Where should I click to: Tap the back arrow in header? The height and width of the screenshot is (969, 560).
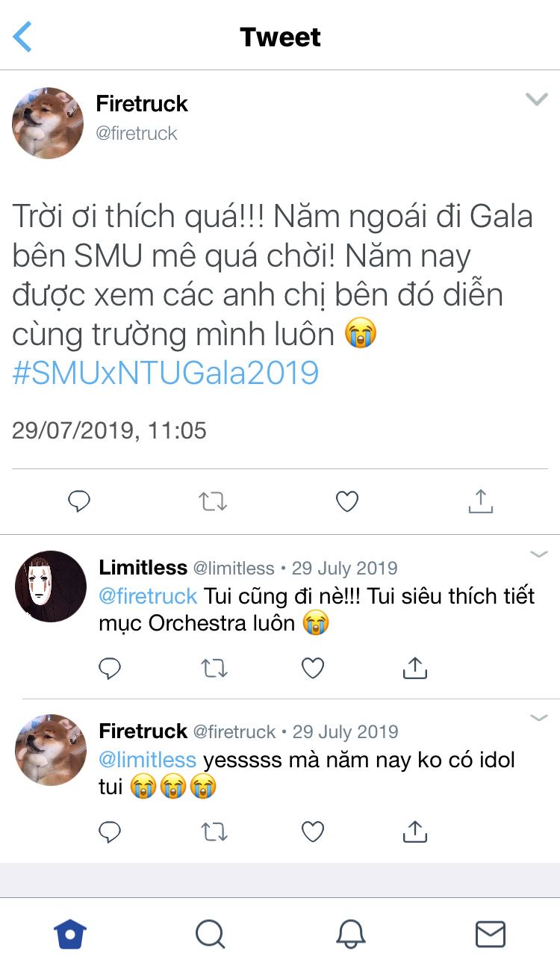[x=23, y=37]
